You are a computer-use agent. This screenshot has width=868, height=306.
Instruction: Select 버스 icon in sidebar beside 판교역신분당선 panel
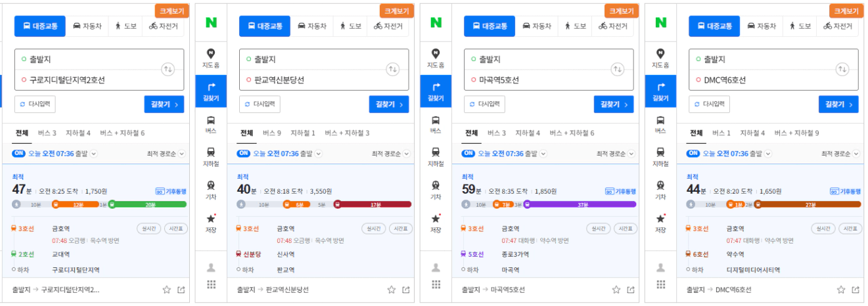(211, 125)
